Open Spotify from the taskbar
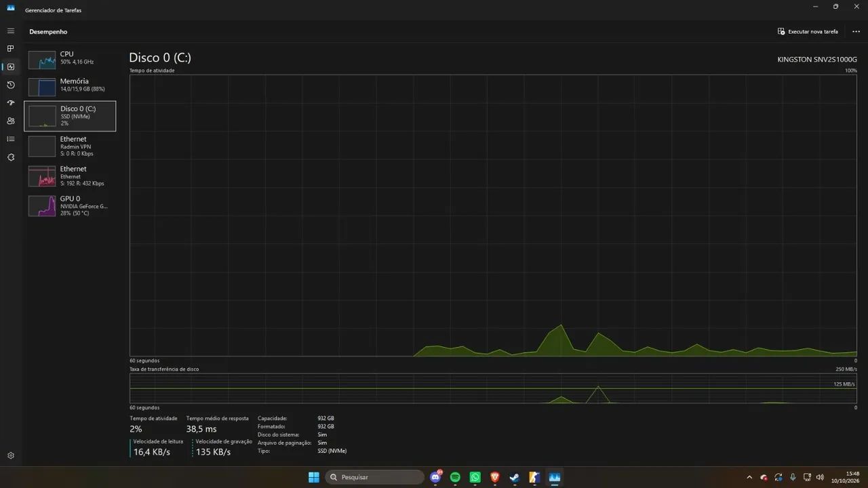The width and height of the screenshot is (868, 488). 455,477
